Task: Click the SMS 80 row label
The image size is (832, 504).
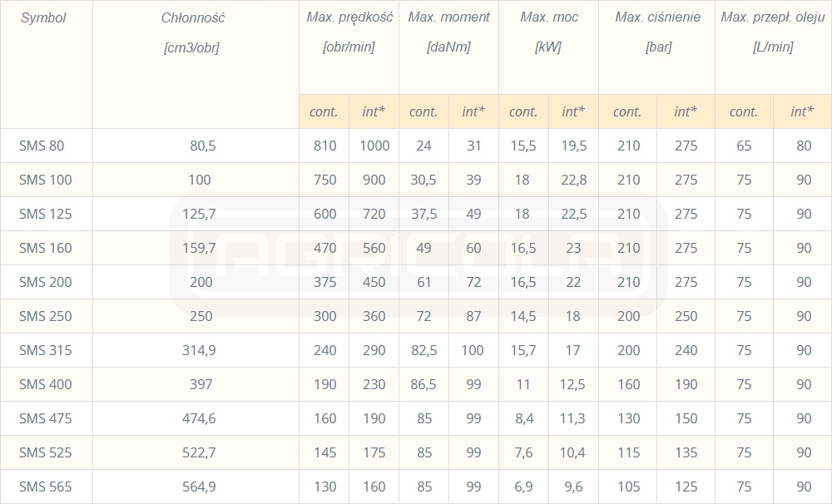Action: click(42, 146)
